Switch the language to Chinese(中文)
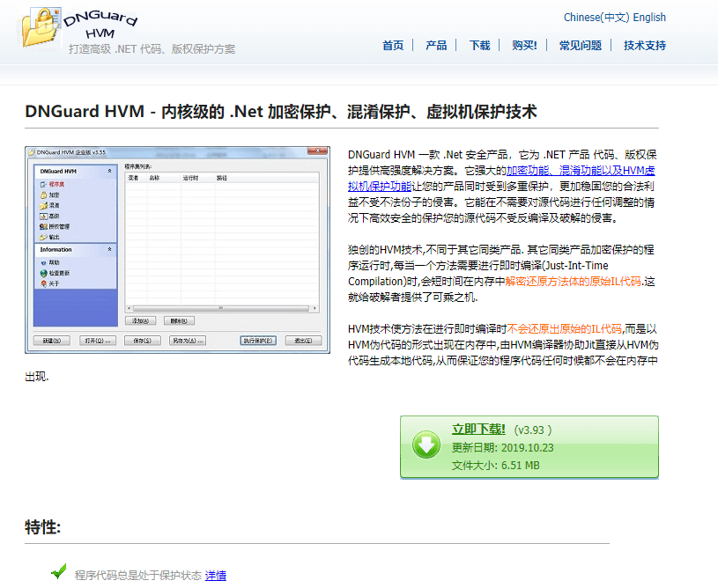This screenshot has width=718, height=588. [x=596, y=18]
